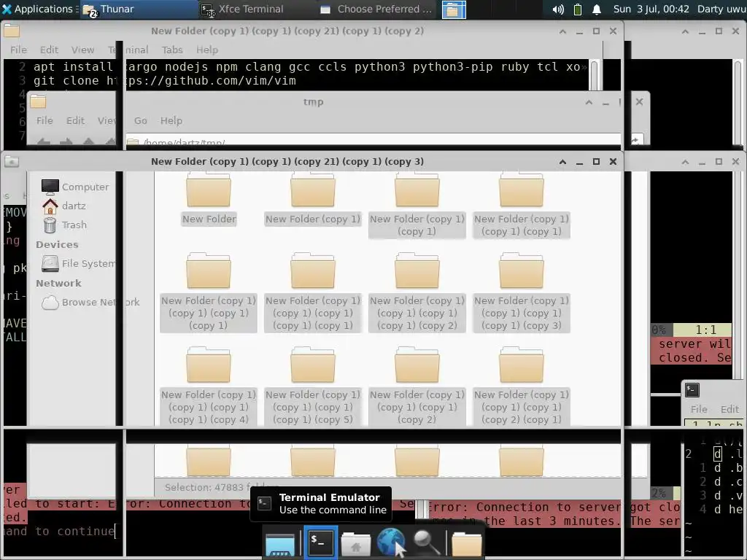Open the dartz home location in the sidebar
The height and width of the screenshot is (560, 747).
click(64, 206)
